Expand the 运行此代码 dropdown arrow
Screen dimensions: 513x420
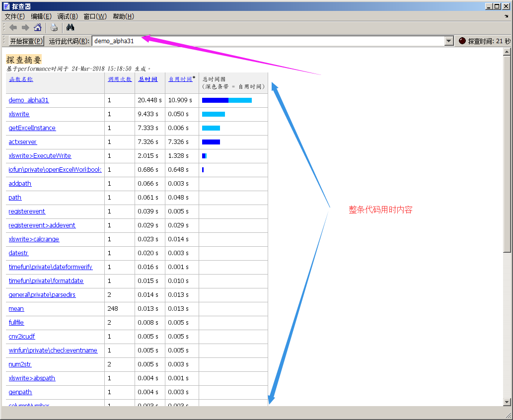tap(449, 41)
